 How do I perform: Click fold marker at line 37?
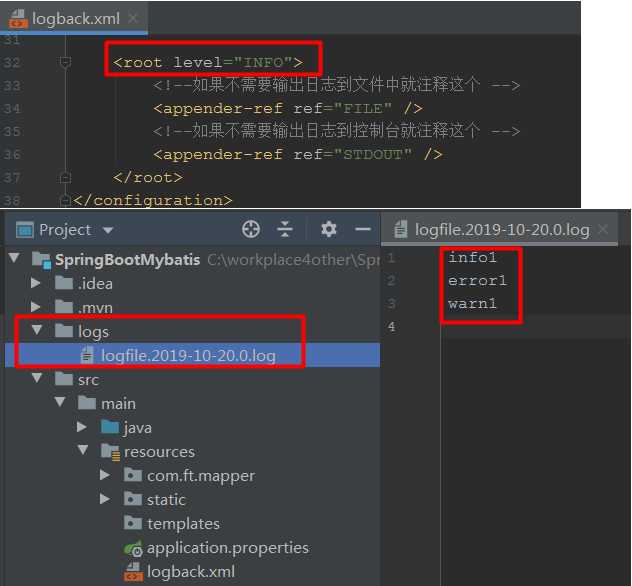65,177
